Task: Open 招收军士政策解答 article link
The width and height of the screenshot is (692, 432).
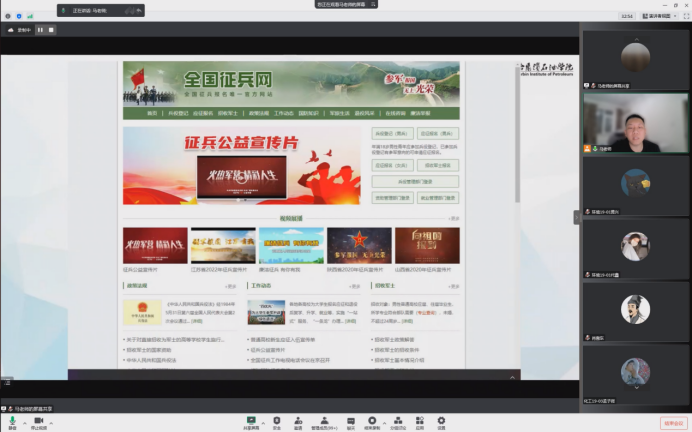Action: (x=395, y=340)
